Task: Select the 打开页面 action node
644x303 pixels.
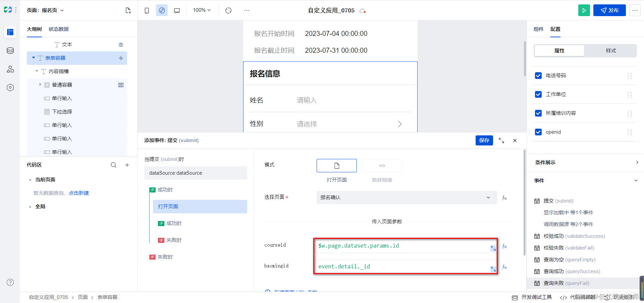Action: pyautogui.click(x=200, y=207)
